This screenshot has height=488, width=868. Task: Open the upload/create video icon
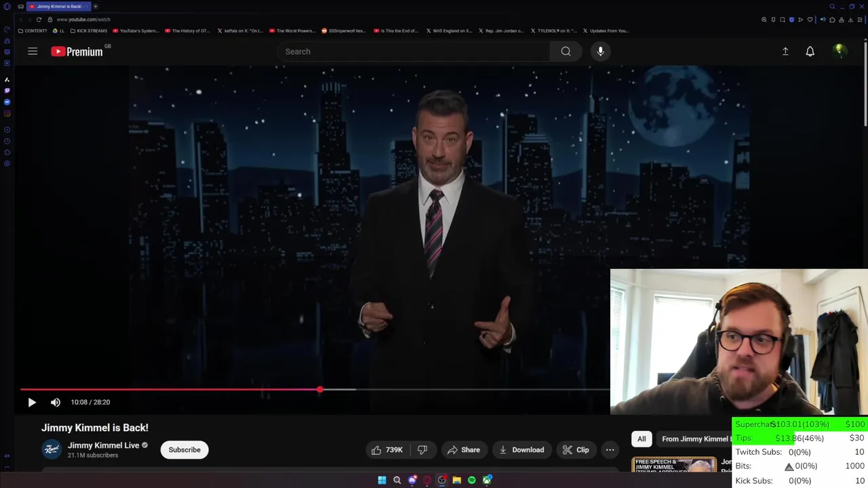(785, 52)
